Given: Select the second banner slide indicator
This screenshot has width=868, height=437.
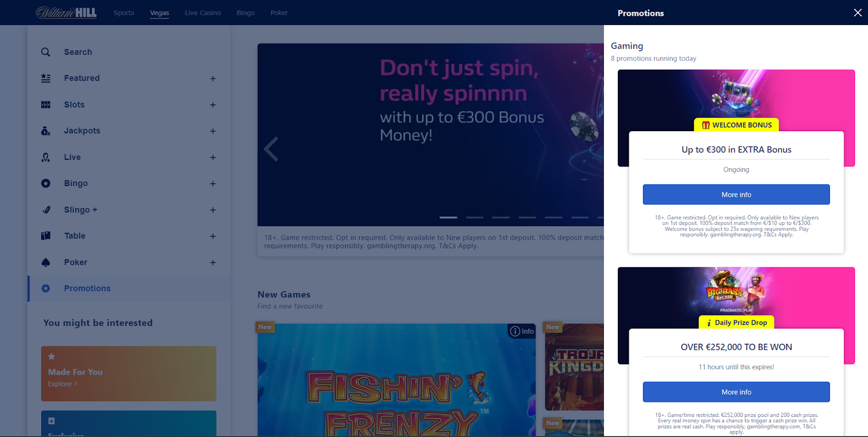Looking at the screenshot, I should click(x=474, y=217).
